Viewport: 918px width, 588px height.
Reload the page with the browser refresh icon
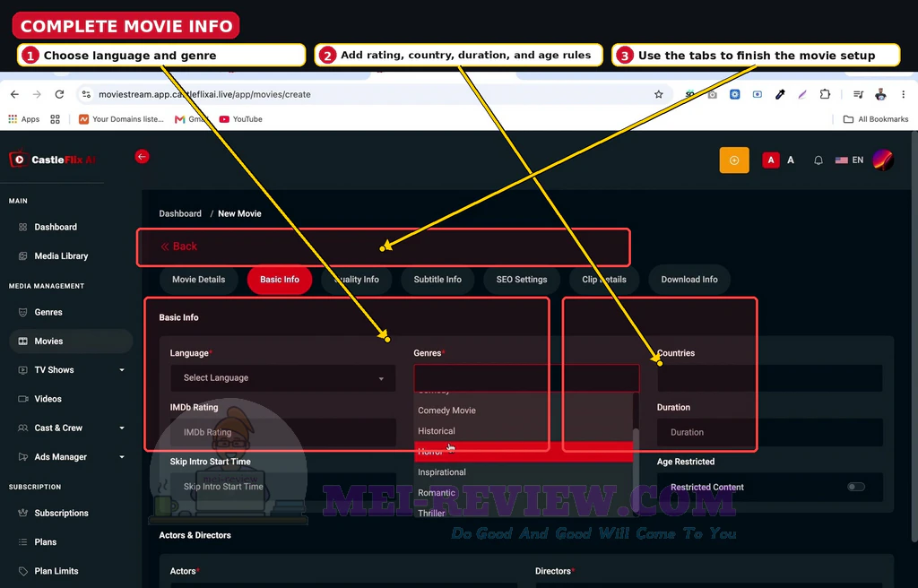[x=59, y=94]
